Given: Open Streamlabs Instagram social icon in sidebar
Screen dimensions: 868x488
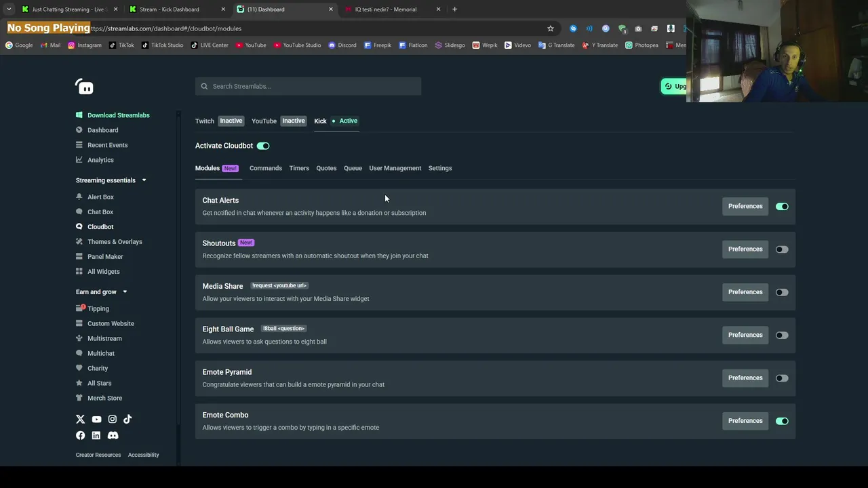Looking at the screenshot, I should coord(112,420).
